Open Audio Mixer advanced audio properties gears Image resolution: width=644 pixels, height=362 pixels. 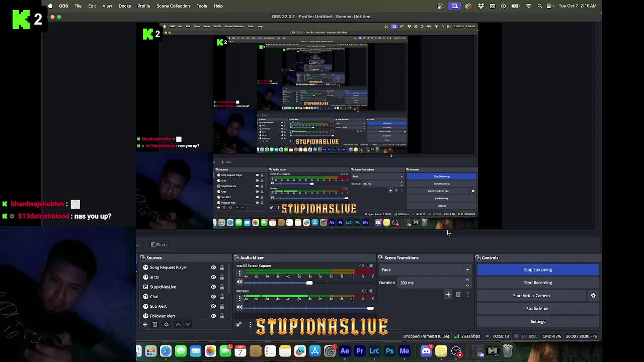point(239,325)
